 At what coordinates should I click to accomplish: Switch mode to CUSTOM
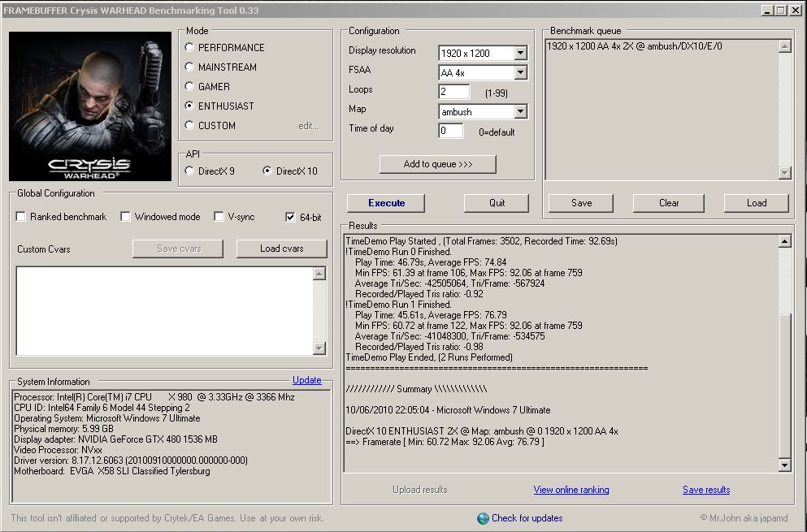coord(189,126)
